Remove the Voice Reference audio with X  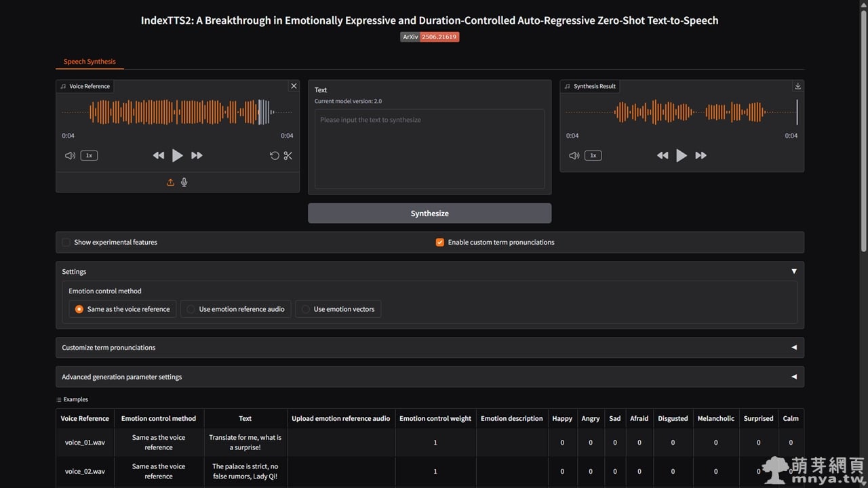(x=294, y=86)
